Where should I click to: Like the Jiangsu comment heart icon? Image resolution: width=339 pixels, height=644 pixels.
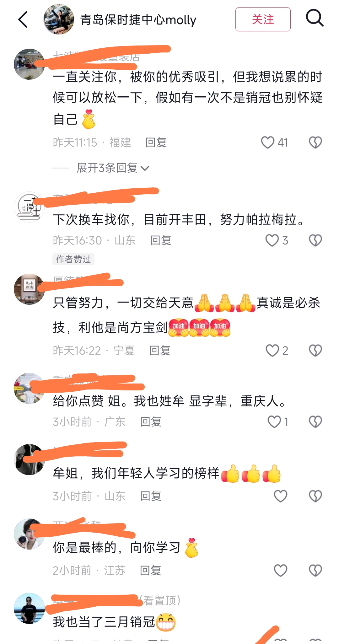point(280,570)
